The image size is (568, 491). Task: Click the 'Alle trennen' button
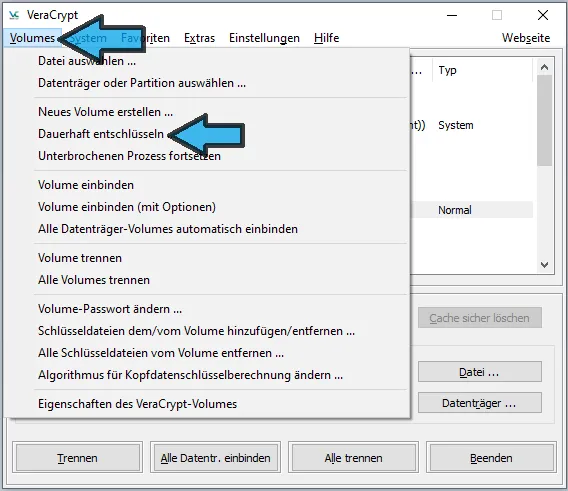[354, 458]
